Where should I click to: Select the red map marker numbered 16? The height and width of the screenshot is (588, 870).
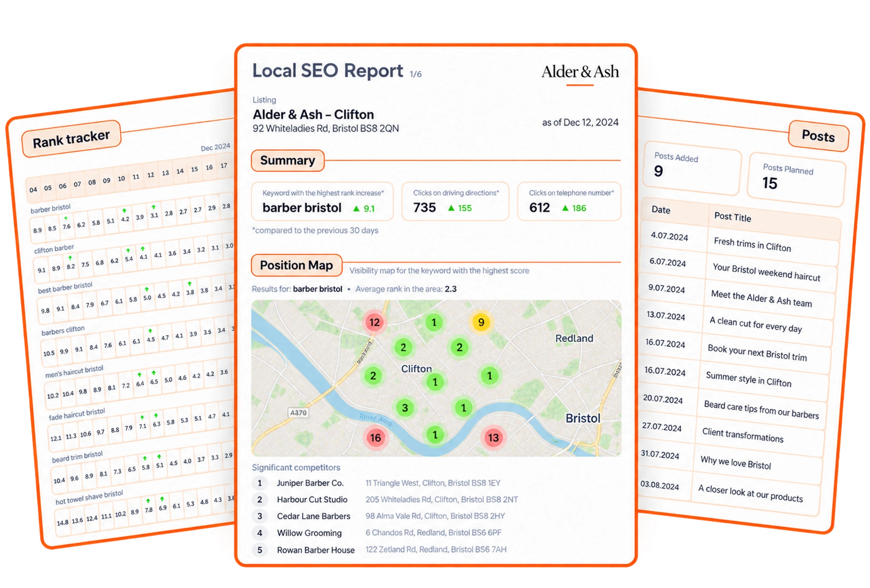(375, 438)
